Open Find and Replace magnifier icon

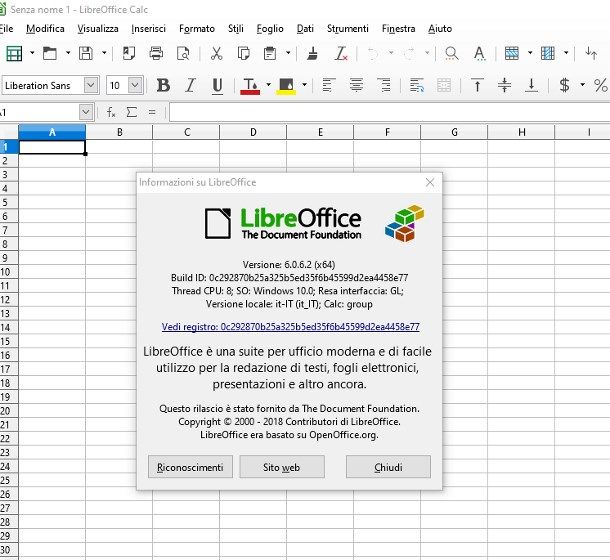[452, 53]
